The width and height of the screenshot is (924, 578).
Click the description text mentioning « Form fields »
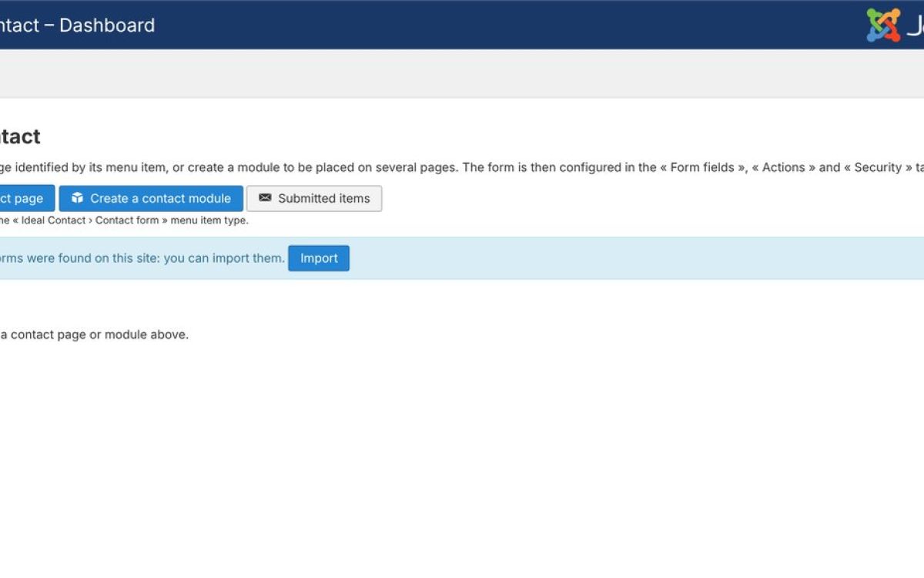pos(462,167)
